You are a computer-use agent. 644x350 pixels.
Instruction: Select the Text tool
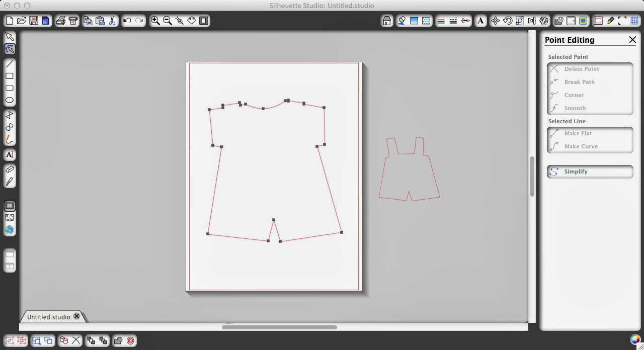point(10,155)
